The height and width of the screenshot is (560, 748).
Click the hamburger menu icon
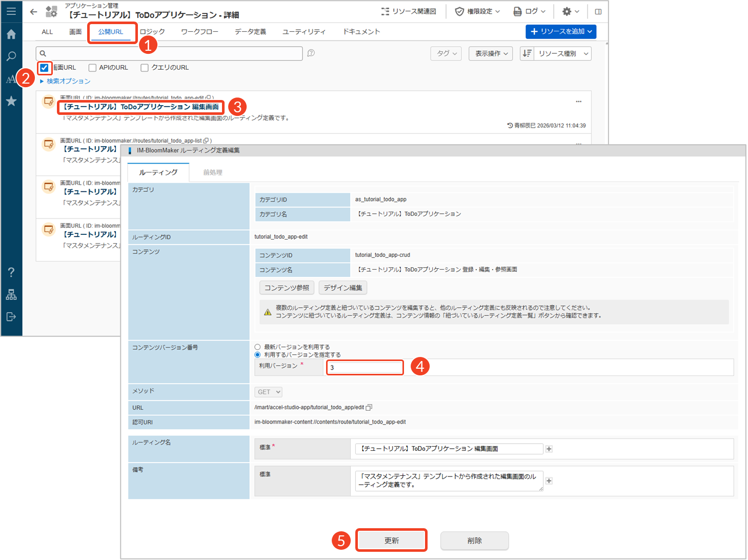11,11
